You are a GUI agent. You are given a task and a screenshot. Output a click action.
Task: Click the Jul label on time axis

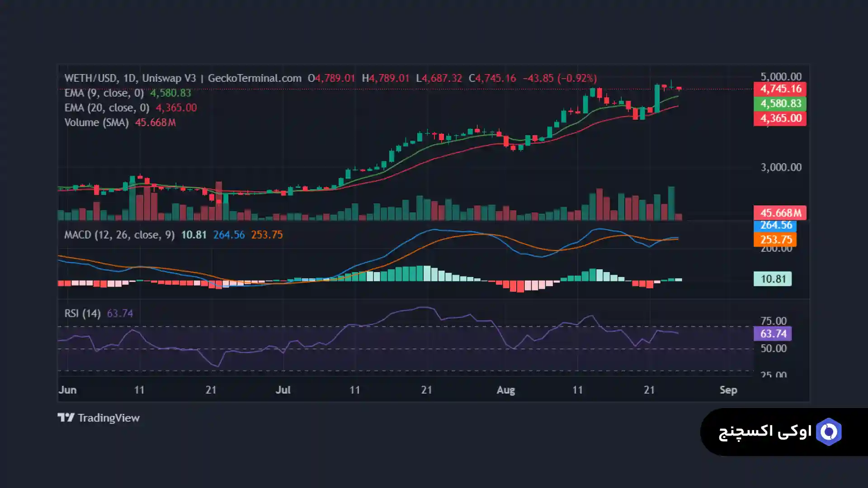(283, 390)
